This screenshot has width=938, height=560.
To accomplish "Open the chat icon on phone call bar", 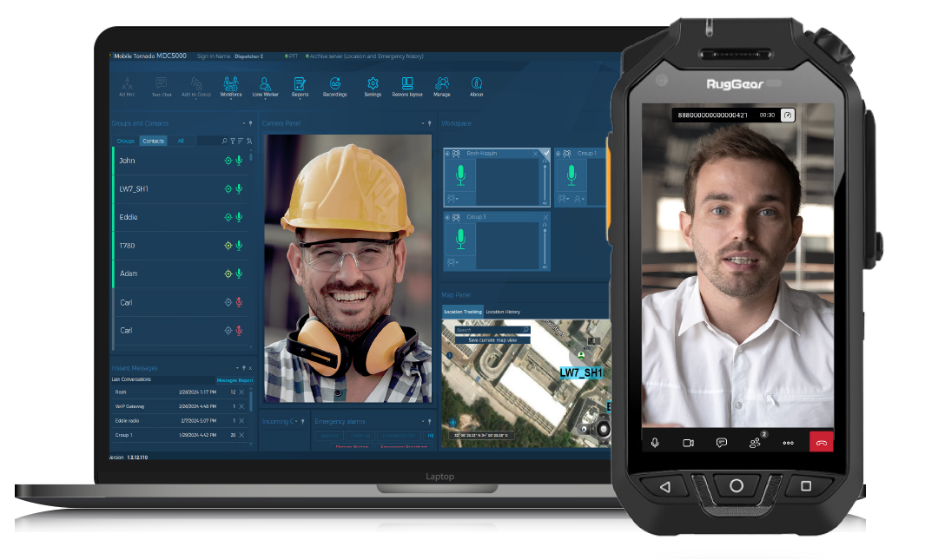I will [x=721, y=443].
